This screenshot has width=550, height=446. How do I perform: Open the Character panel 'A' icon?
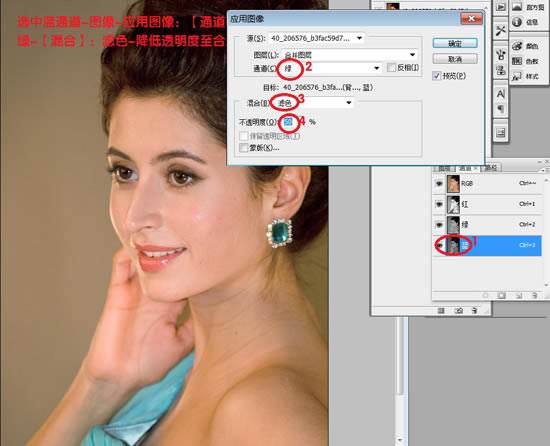click(501, 94)
